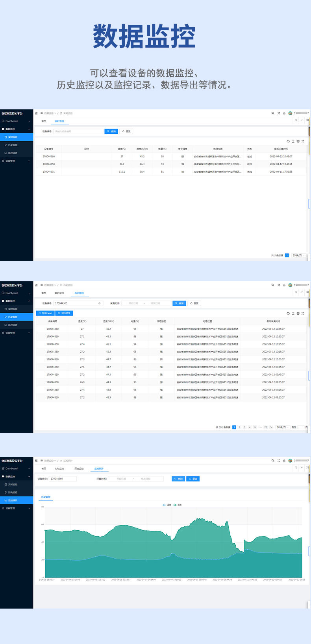
Task: Click lock icon in monitoring statistics screen header
Action: 284,461
